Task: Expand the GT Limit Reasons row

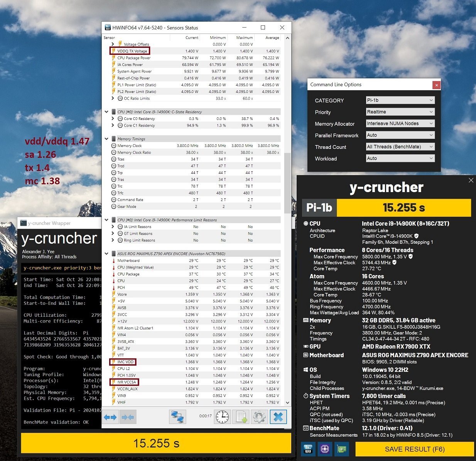Action: [113, 233]
